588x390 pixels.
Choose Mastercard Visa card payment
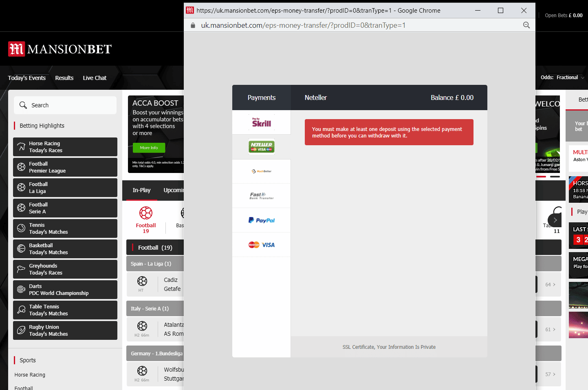coord(261,245)
